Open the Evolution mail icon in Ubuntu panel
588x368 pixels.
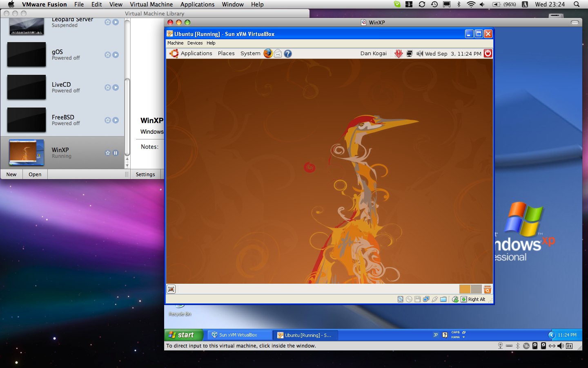[278, 53]
